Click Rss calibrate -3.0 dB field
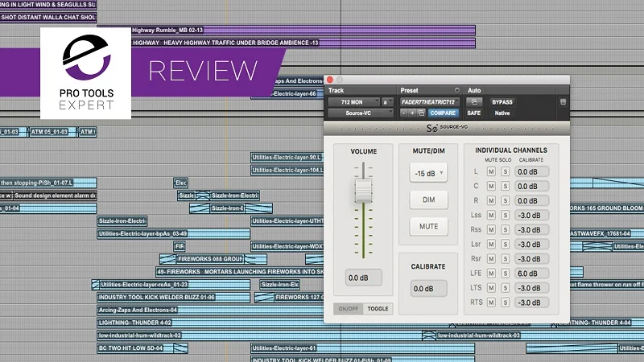The width and height of the screenshot is (644, 362). point(531,230)
